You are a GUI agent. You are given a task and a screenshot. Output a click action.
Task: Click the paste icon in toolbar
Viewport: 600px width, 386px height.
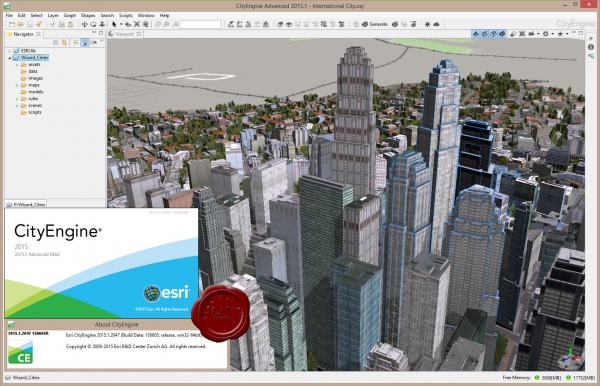click(70, 24)
